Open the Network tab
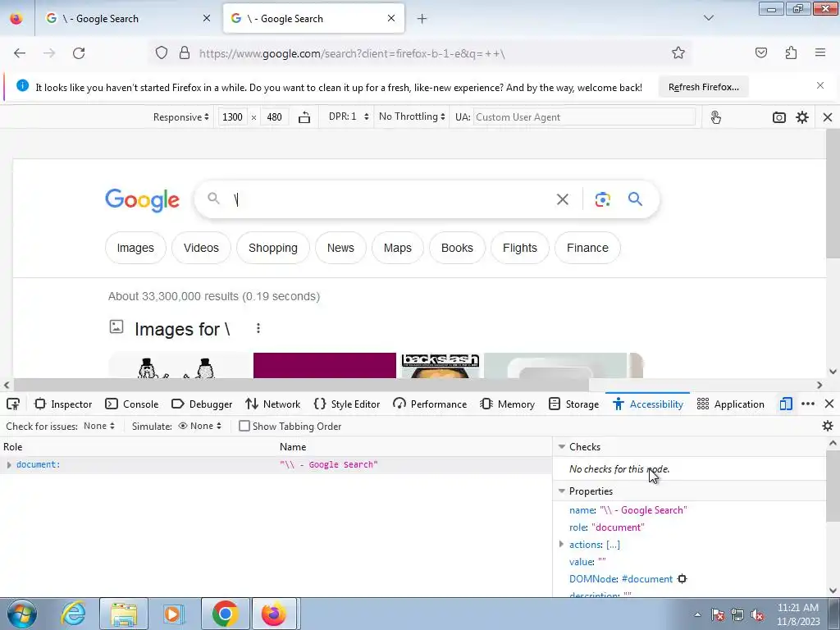The image size is (840, 630). (272, 404)
